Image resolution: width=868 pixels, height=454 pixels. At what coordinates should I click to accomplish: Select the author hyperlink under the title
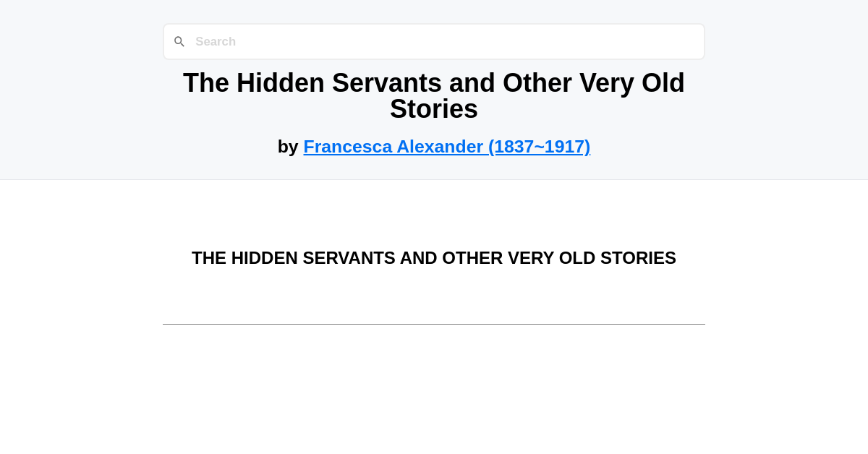tap(446, 146)
